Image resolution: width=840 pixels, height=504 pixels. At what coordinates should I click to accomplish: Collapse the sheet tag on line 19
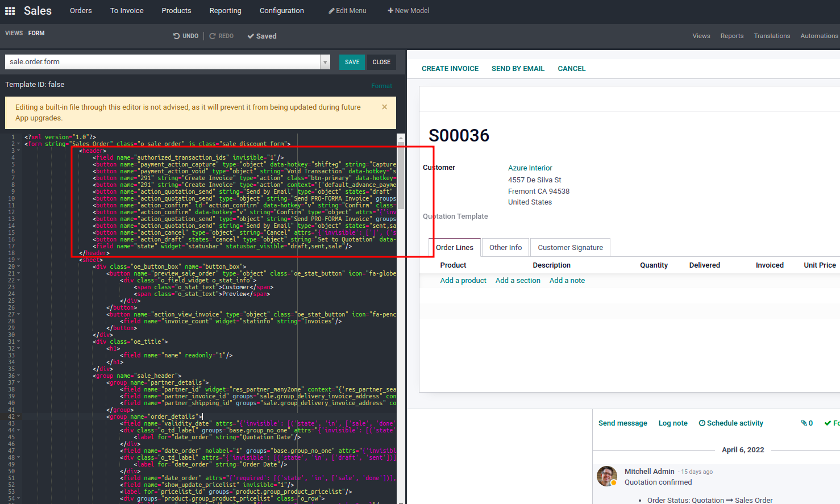18,260
